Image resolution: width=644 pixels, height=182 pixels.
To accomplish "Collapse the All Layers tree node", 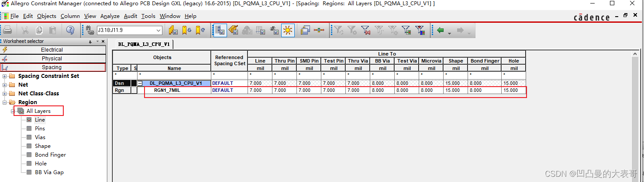I will (x=13, y=111).
